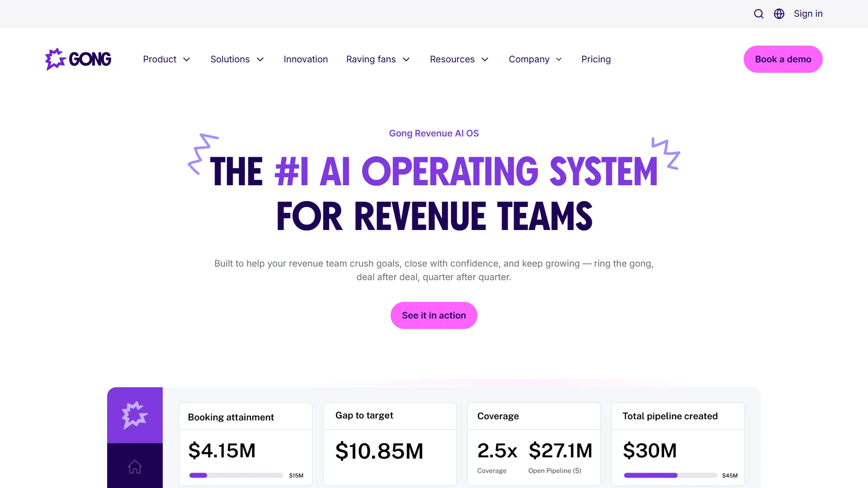Click the See it in action button
This screenshot has width=868, height=488.
(434, 315)
